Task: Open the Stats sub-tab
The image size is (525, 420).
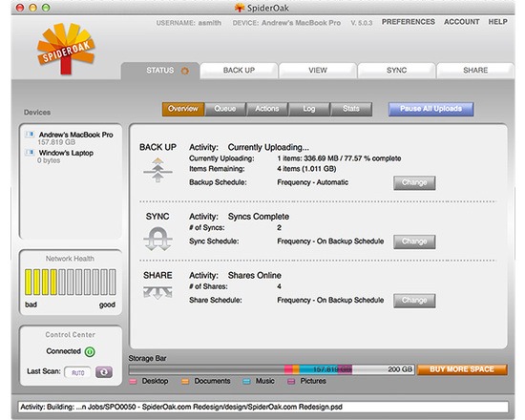Action: point(351,109)
